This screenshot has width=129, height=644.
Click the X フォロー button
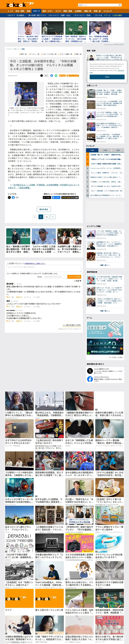[x=47, y=197]
